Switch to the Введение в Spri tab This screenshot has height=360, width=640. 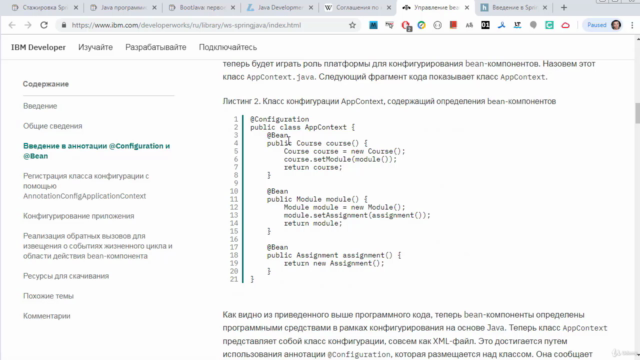(x=514, y=7)
